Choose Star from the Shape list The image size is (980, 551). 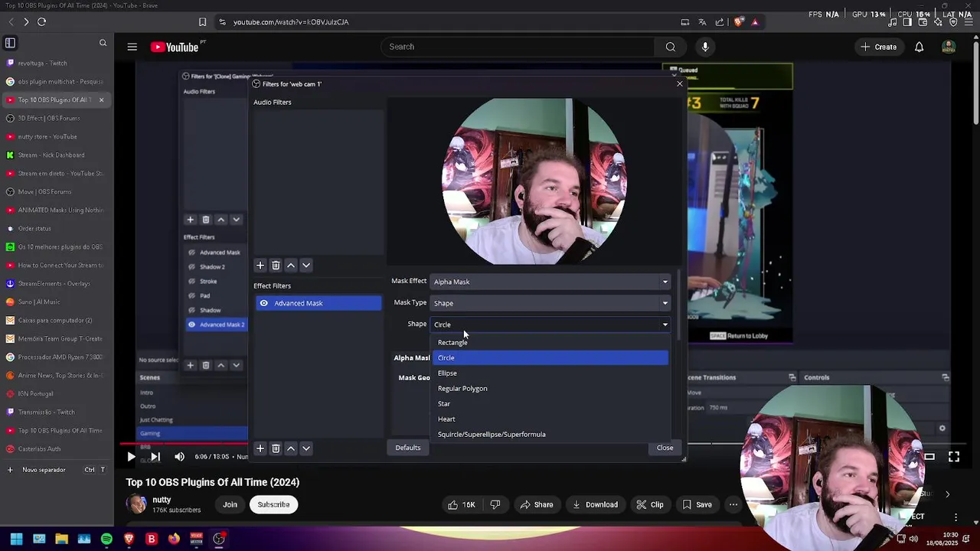click(550, 404)
